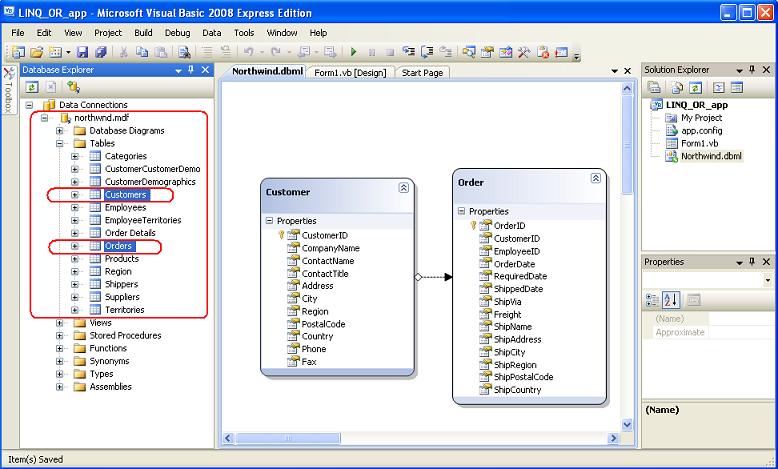Open the vertical Toolbox side tab

[x=9, y=90]
